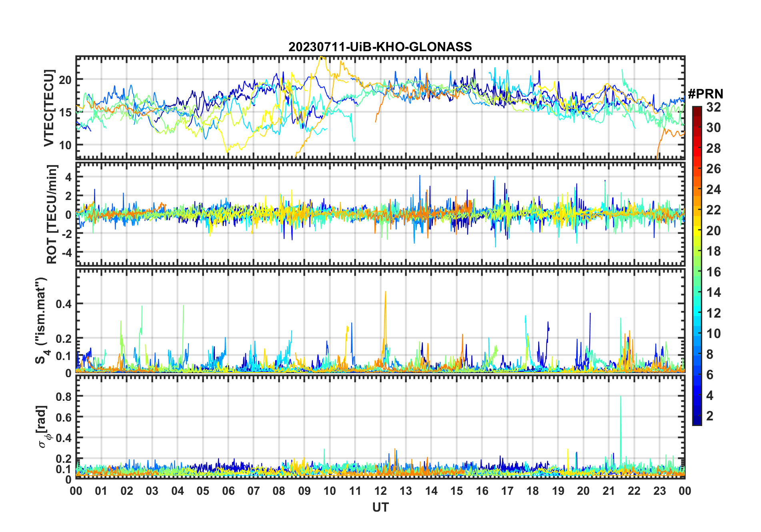Image resolution: width=761 pixels, height=532 pixels.
Task: Click colorbar tick label 26
Action: point(713,169)
